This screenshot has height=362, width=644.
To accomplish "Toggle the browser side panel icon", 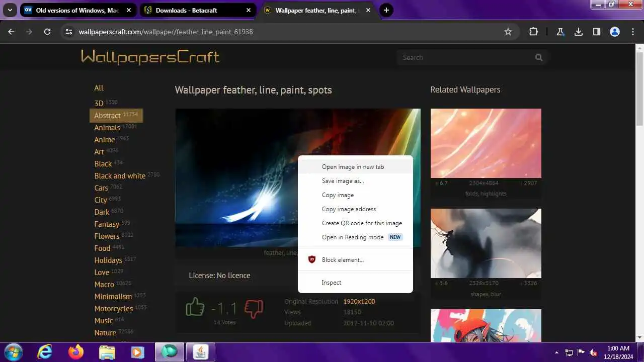I will pos(597,32).
